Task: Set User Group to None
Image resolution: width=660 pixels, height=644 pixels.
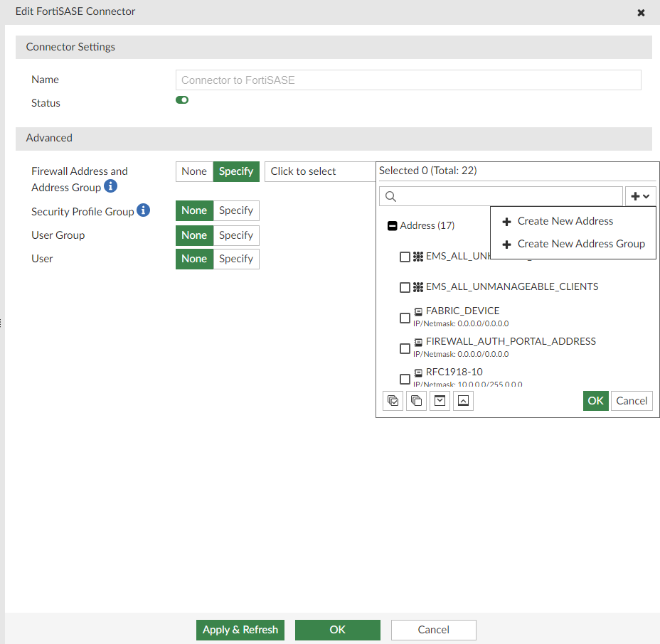Action: [x=194, y=235]
